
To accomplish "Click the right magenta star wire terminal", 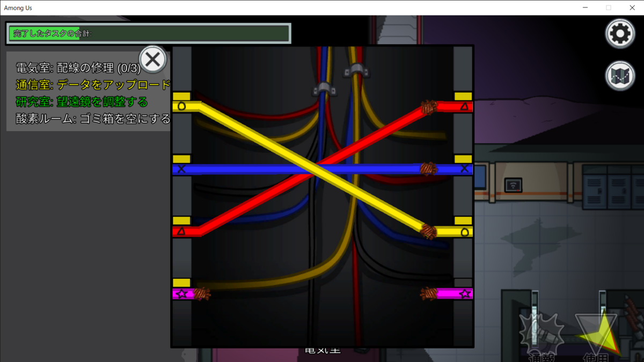I will [455, 294].
